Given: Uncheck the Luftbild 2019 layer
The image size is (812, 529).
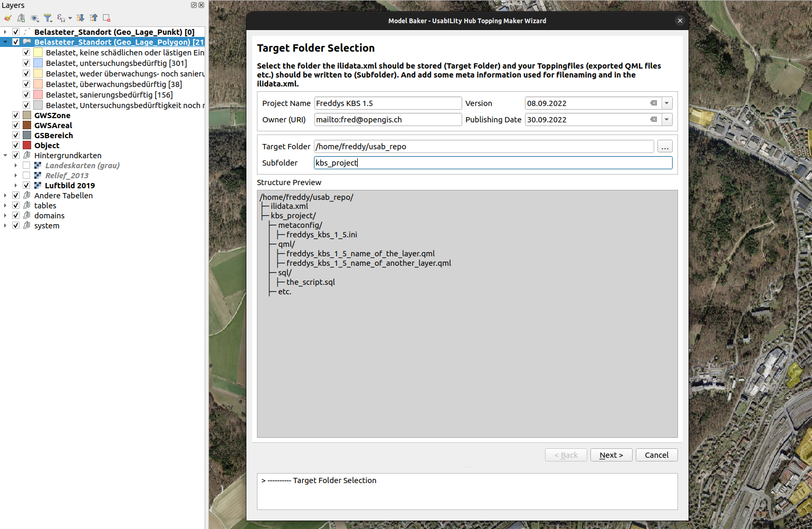Looking at the screenshot, I should tap(26, 186).
